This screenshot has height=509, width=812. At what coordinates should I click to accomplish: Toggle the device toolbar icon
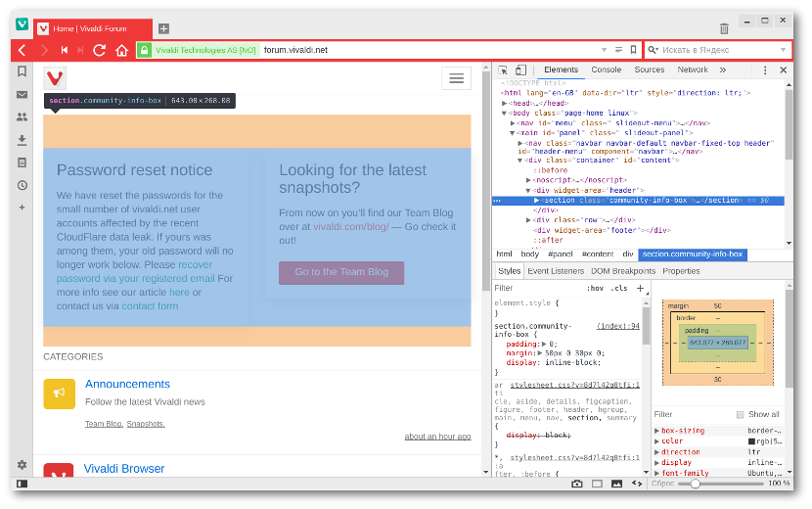point(521,69)
